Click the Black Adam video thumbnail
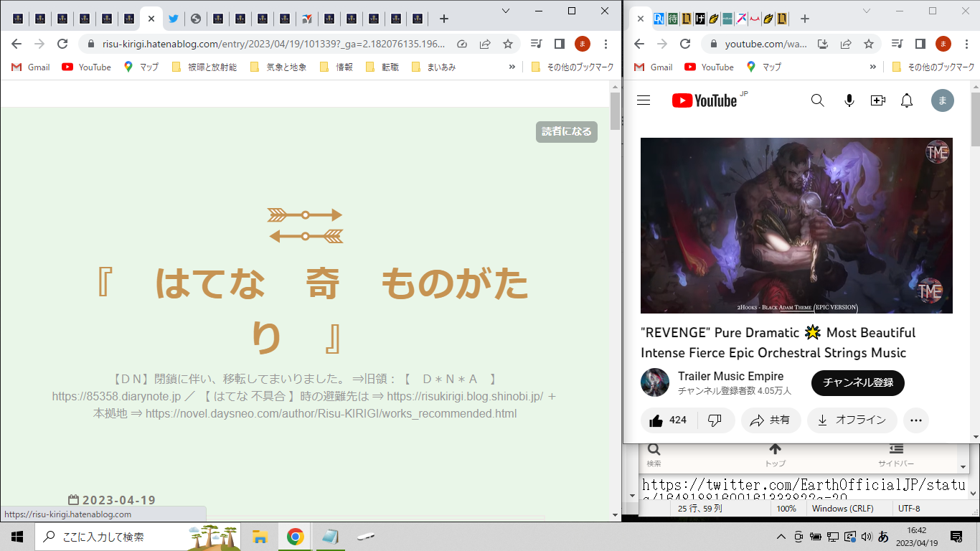This screenshot has height=551, width=980. 796,225
